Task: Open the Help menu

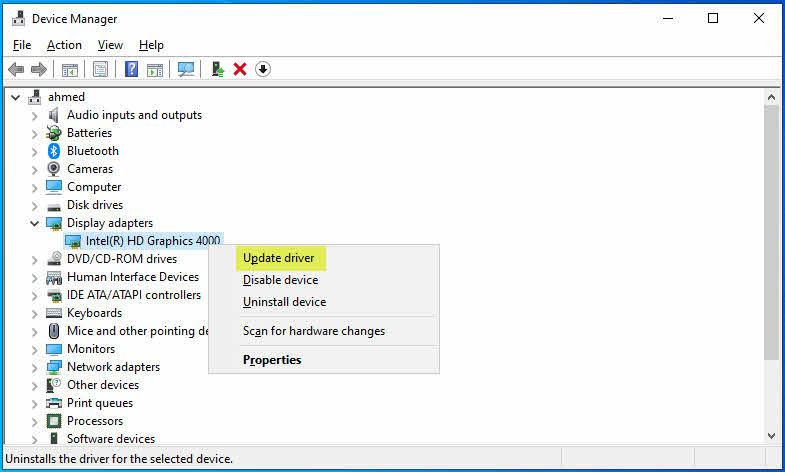Action: point(151,45)
